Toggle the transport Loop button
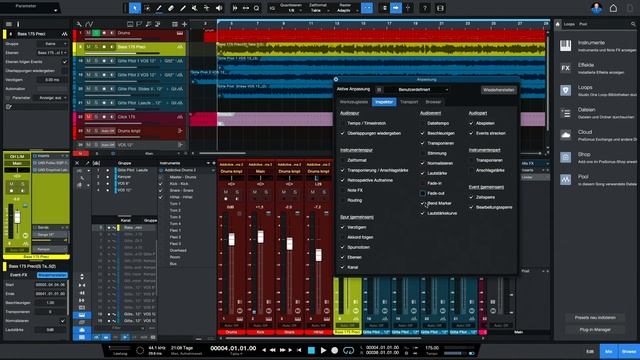640x360 pixels. click(x=348, y=350)
